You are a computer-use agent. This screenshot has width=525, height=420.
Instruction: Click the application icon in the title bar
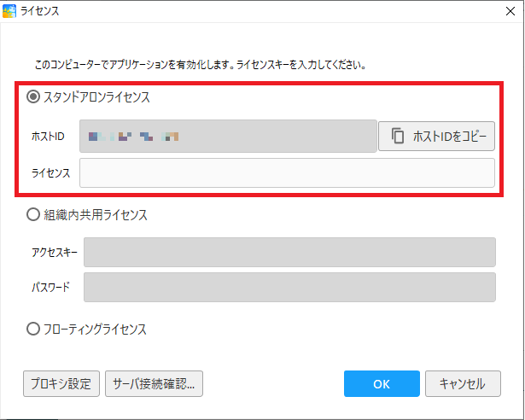[9, 11]
